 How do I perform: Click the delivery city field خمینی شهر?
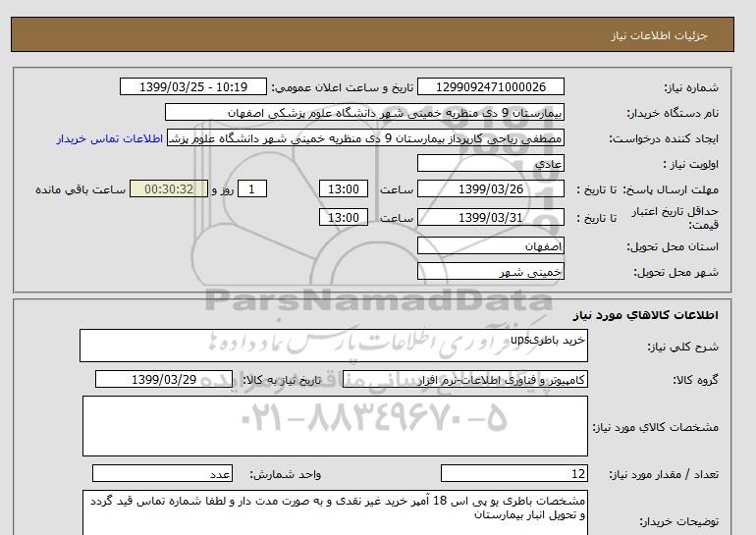pyautogui.click(x=490, y=271)
